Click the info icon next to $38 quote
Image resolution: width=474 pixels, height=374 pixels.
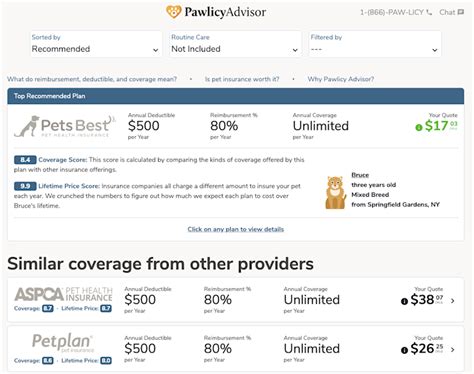[404, 301]
